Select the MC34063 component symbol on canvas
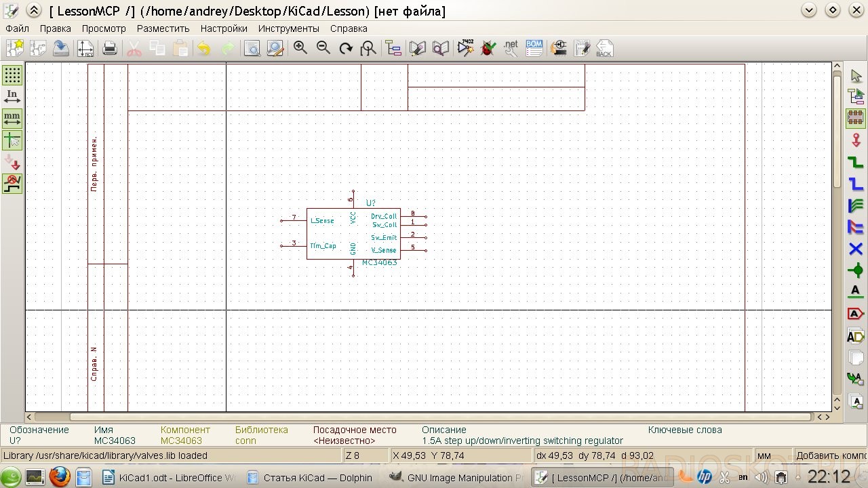This screenshot has height=488, width=868. coord(353,233)
